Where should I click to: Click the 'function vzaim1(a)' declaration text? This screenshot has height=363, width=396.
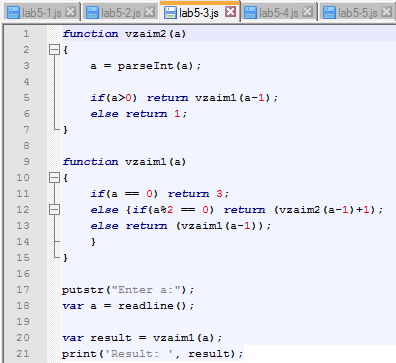[124, 162]
